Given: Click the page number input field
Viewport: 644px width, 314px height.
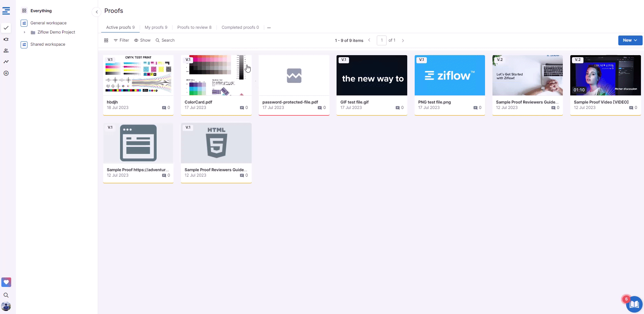Looking at the screenshot, I should pyautogui.click(x=382, y=40).
